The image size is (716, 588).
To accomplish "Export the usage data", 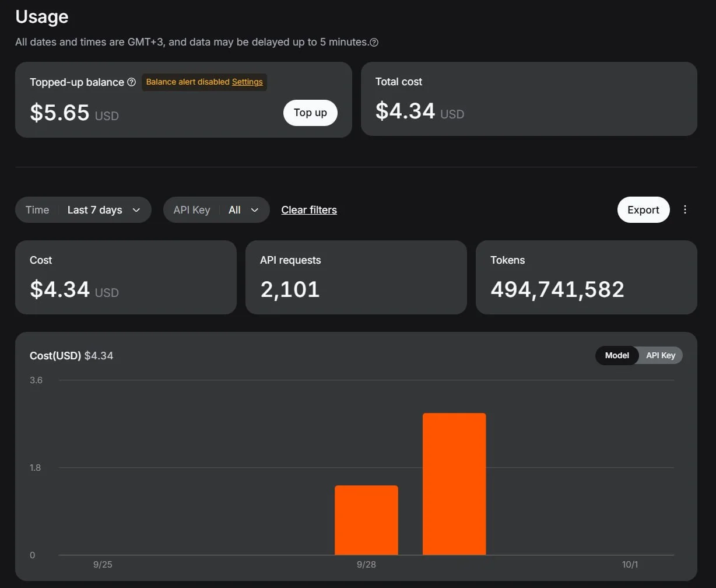I will point(643,210).
